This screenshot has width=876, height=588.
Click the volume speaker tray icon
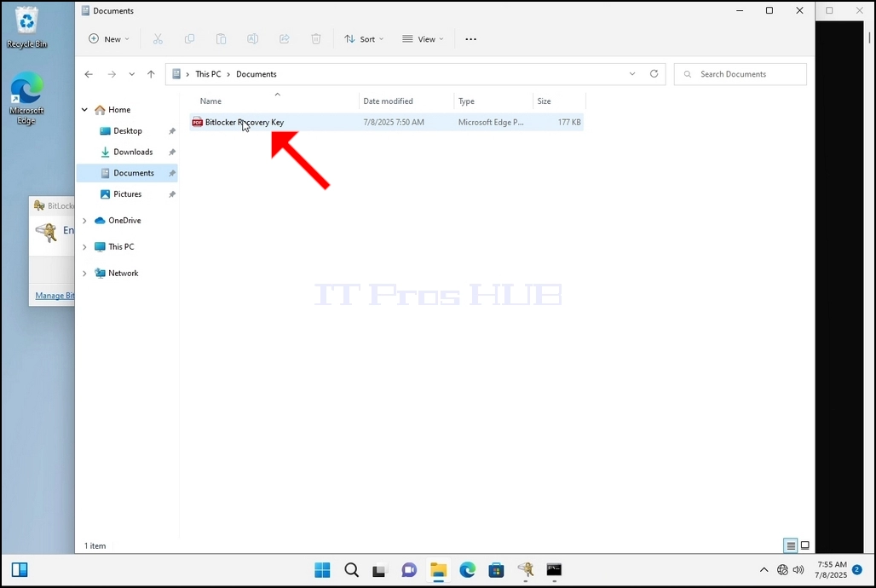coord(798,570)
